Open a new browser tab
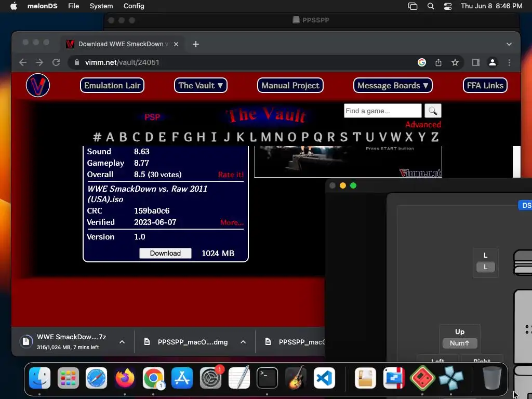The image size is (532, 399). (196, 44)
